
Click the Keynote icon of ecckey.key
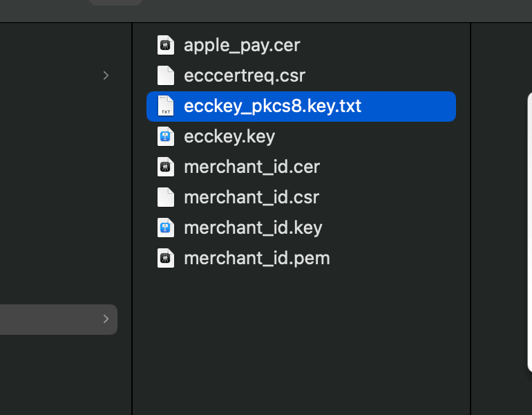[x=166, y=136]
